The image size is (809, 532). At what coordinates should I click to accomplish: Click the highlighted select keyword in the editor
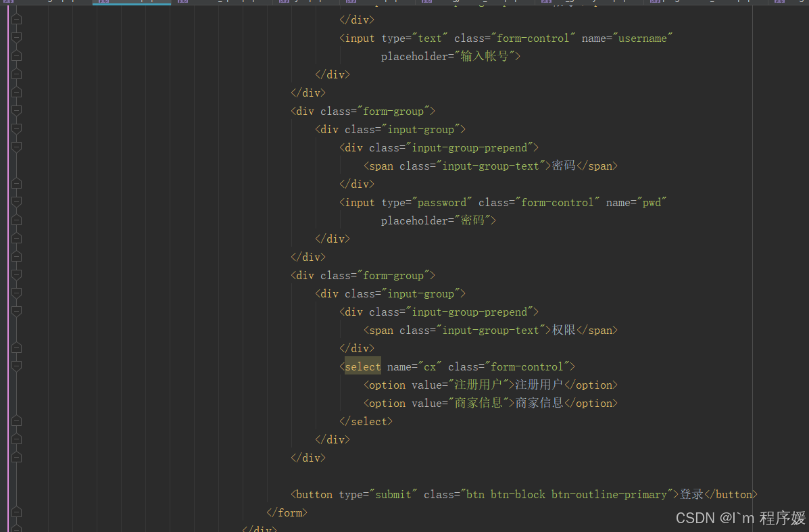[x=362, y=366]
